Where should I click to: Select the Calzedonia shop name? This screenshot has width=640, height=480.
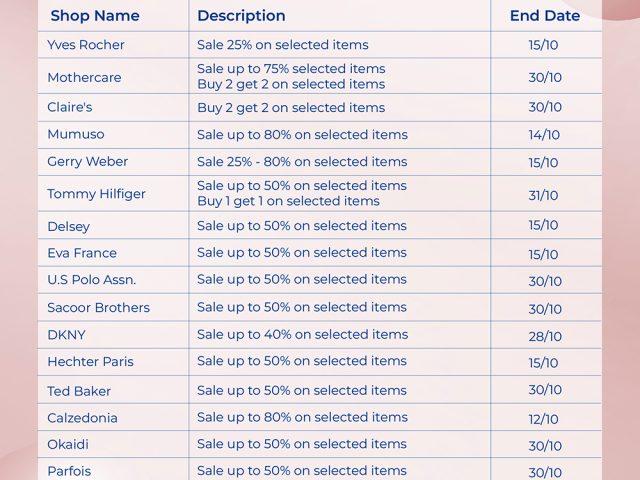tap(82, 418)
